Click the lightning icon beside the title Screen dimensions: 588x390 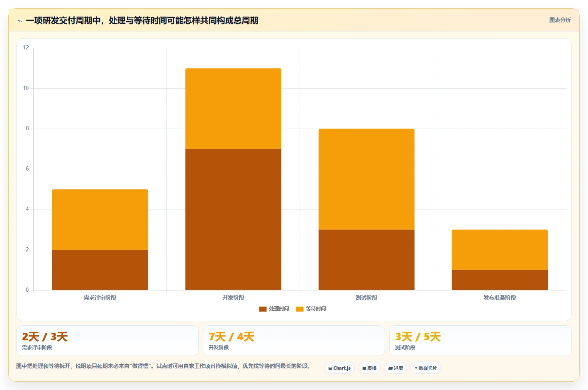coord(20,21)
